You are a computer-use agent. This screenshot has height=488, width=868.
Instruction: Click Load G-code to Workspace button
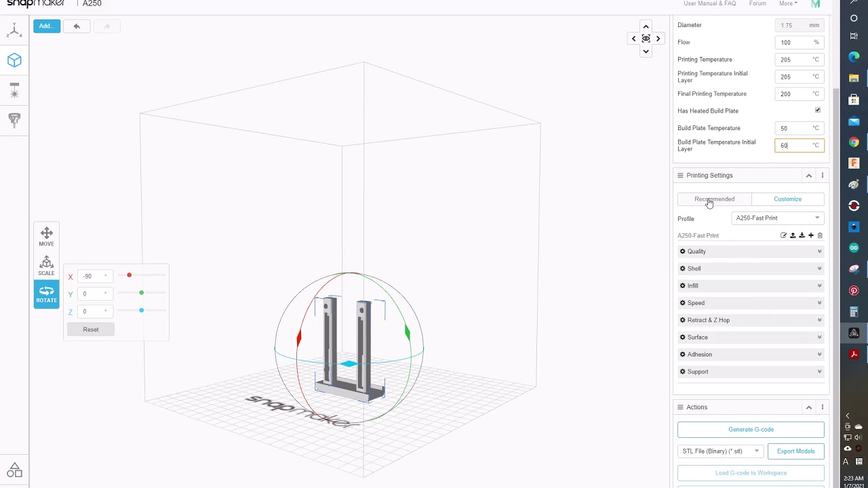751,473
